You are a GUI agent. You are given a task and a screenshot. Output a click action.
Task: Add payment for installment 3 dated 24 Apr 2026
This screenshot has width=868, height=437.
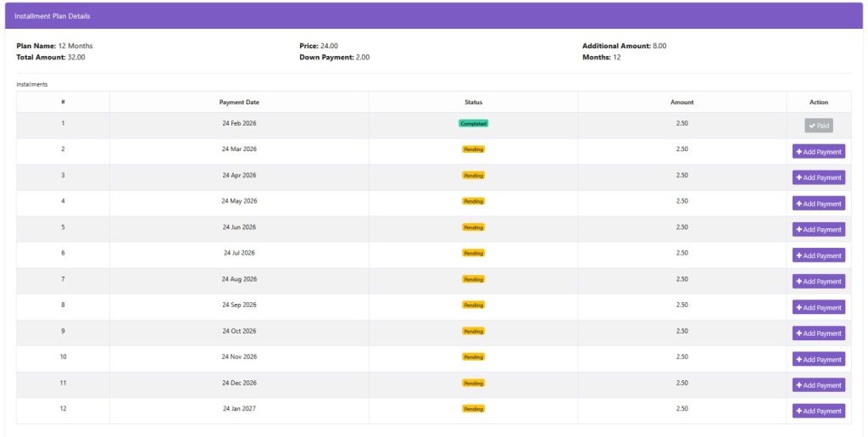point(818,177)
